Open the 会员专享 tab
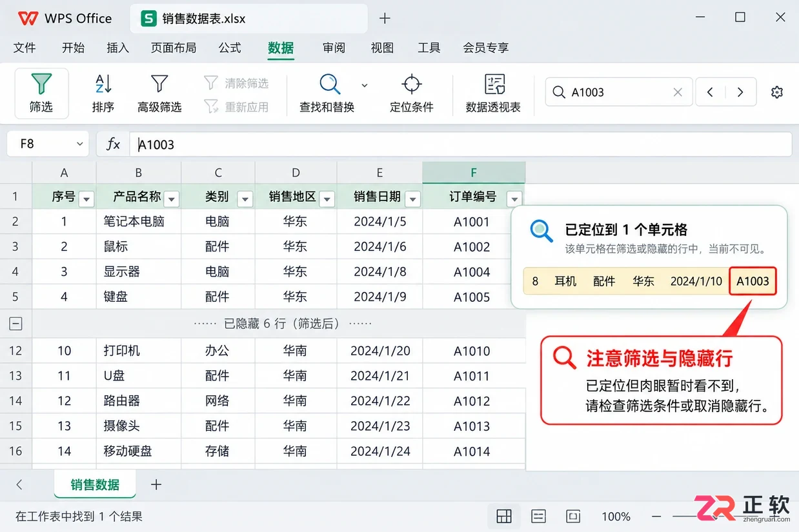Image resolution: width=799 pixels, height=532 pixels. (486, 48)
